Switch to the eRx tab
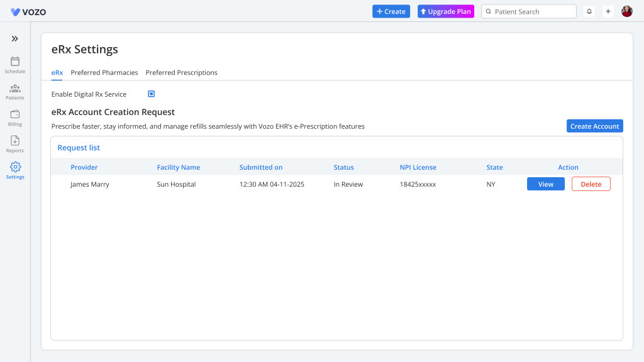This screenshot has height=362, width=644. pyautogui.click(x=57, y=73)
